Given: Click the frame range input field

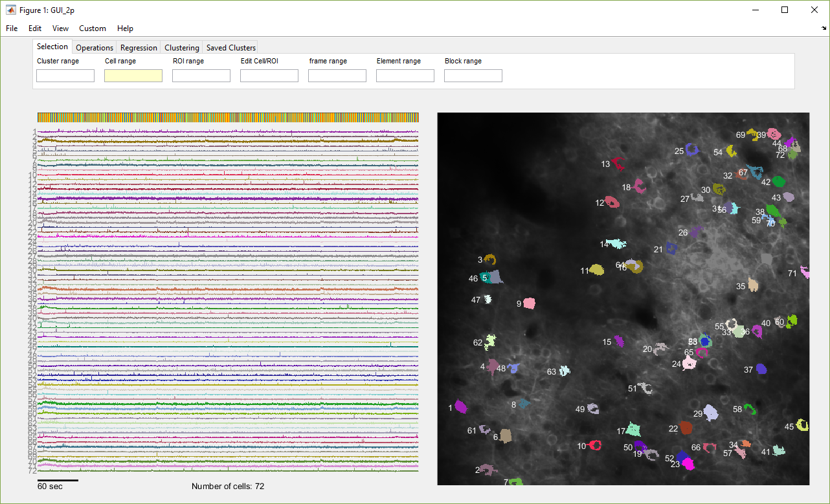Looking at the screenshot, I should tap(337, 76).
